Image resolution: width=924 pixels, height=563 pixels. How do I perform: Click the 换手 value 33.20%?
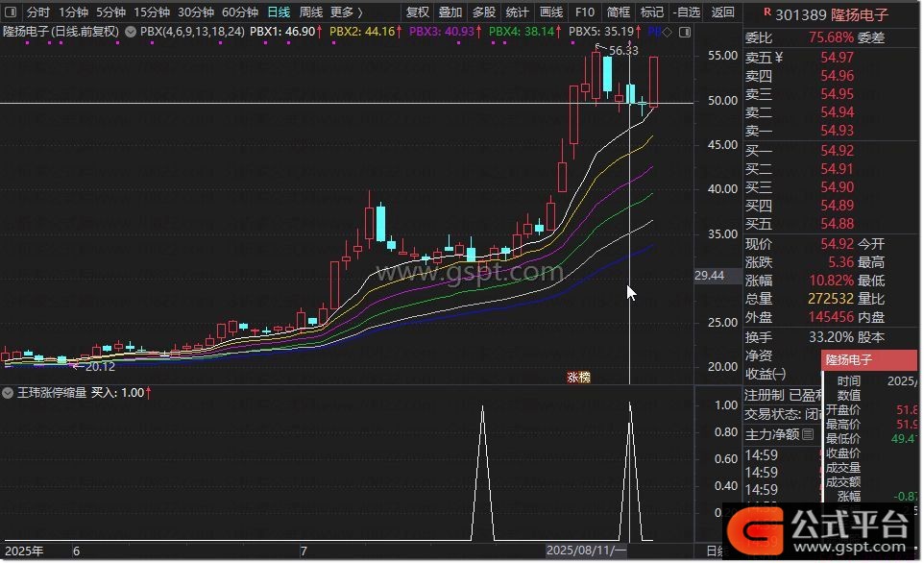click(831, 337)
